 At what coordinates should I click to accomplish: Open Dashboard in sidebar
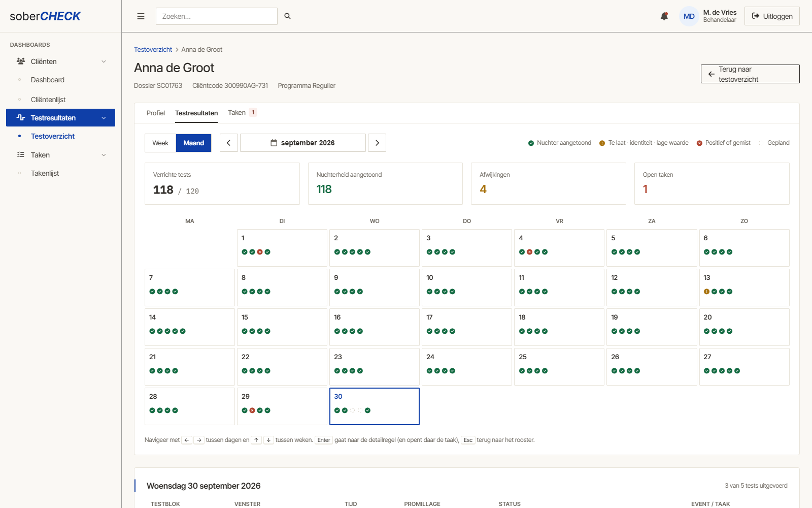pos(48,80)
